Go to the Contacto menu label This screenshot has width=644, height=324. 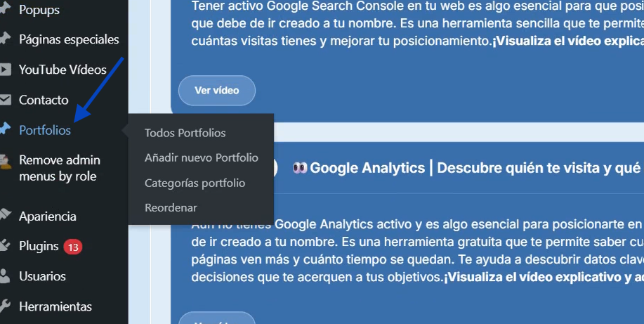[x=44, y=100]
